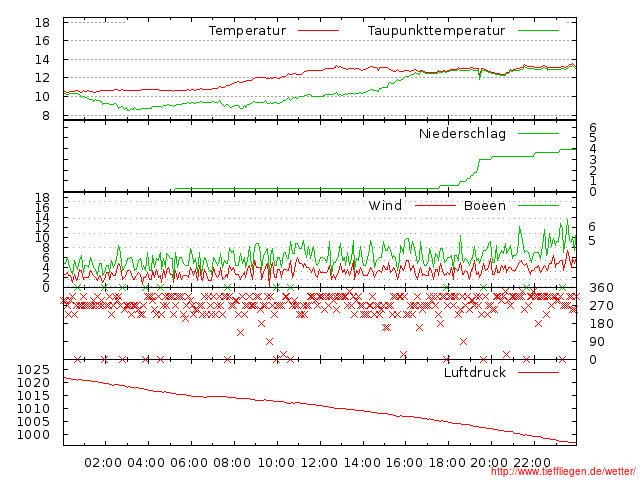Click the red Wind legend line
The height and width of the screenshot is (480, 640).
click(x=435, y=205)
